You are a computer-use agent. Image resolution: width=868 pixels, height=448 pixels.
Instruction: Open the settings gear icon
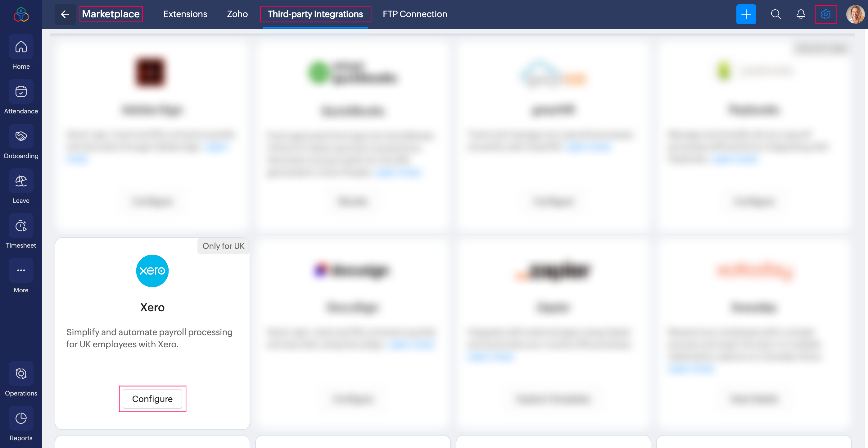tap(825, 14)
